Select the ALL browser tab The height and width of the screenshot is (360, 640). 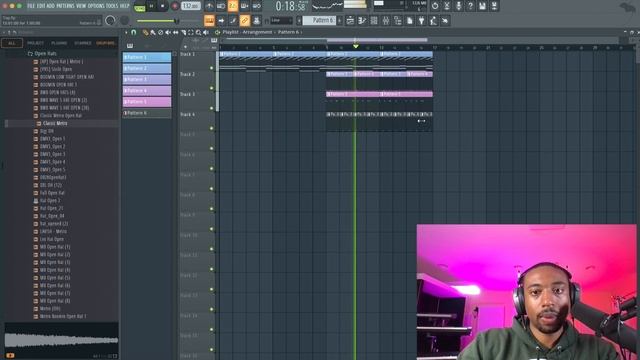point(12,43)
